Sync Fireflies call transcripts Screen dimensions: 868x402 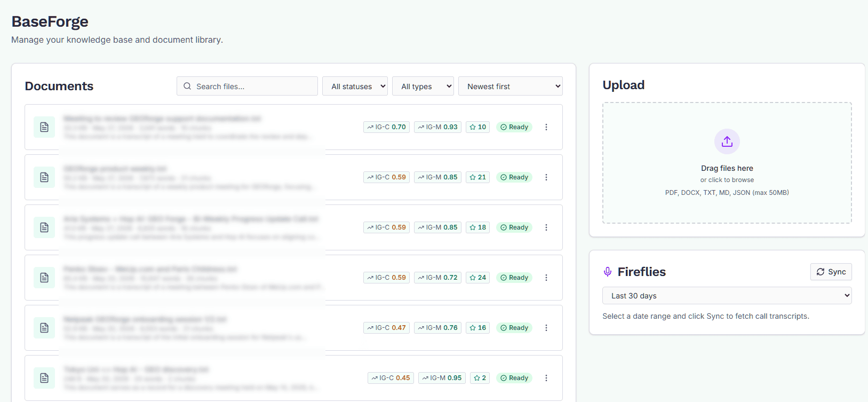click(831, 272)
